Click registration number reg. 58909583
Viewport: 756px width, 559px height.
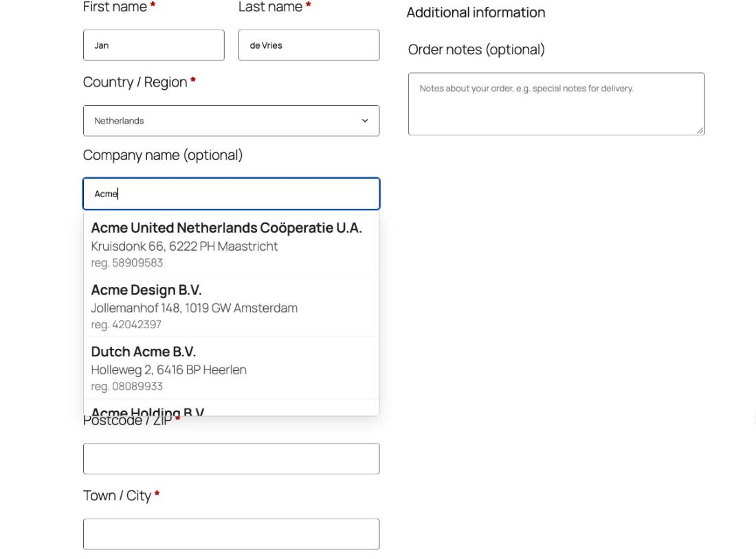pyautogui.click(x=127, y=262)
